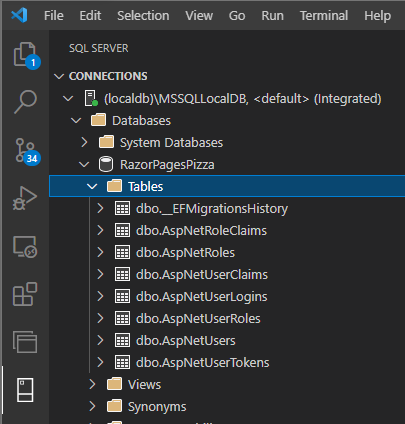Expand the System Databases folder

tap(84, 142)
